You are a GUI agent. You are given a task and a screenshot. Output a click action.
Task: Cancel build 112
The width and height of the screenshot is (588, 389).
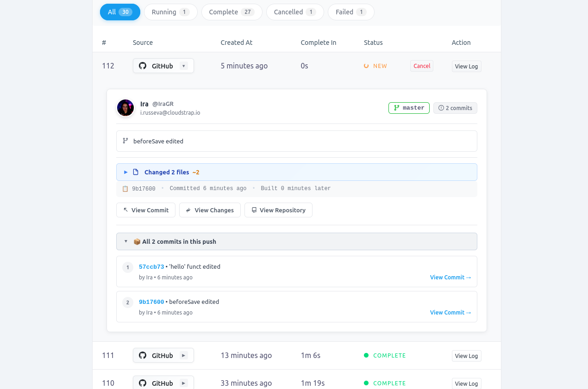click(421, 66)
